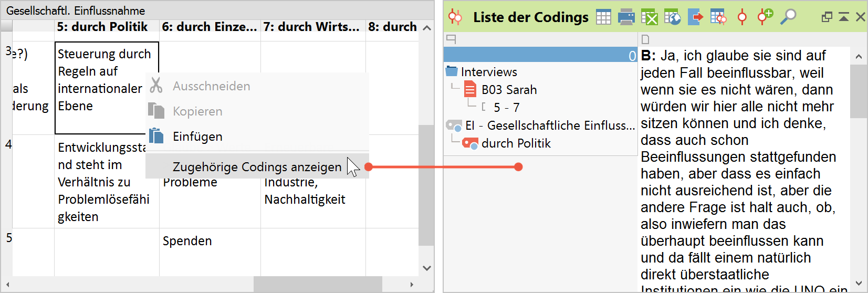Click the grid's vertical scrollbar thumb
This screenshot has width=868, height=293.
coord(426,185)
